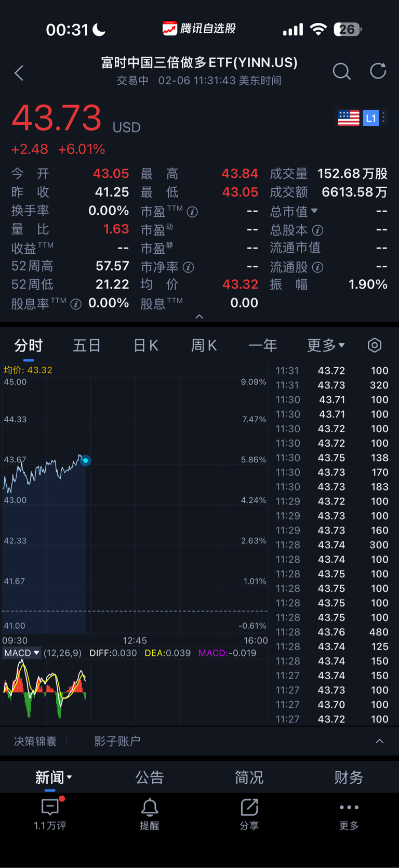
Task: Refresh quotes with the circular arrow icon
Action: click(378, 71)
